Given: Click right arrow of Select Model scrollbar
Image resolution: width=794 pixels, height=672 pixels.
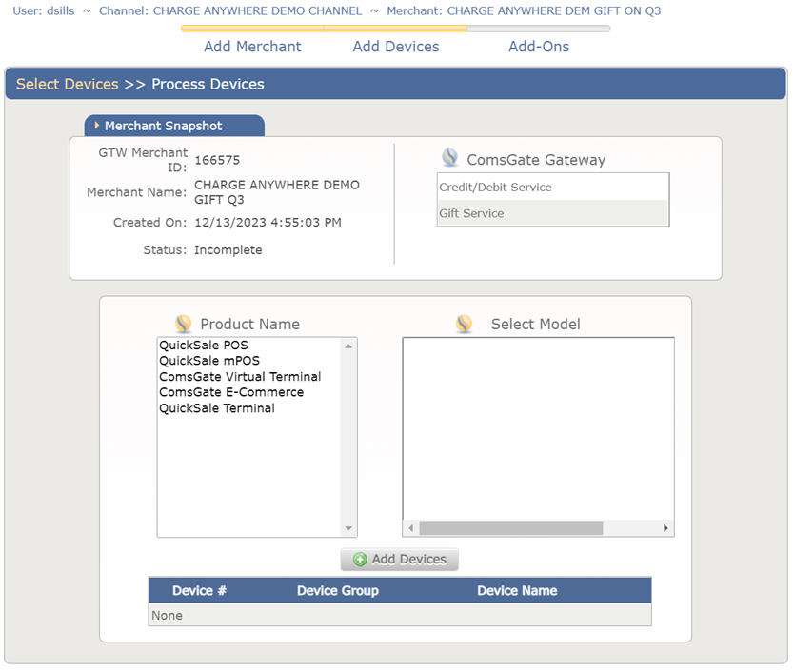Looking at the screenshot, I should click(x=665, y=528).
